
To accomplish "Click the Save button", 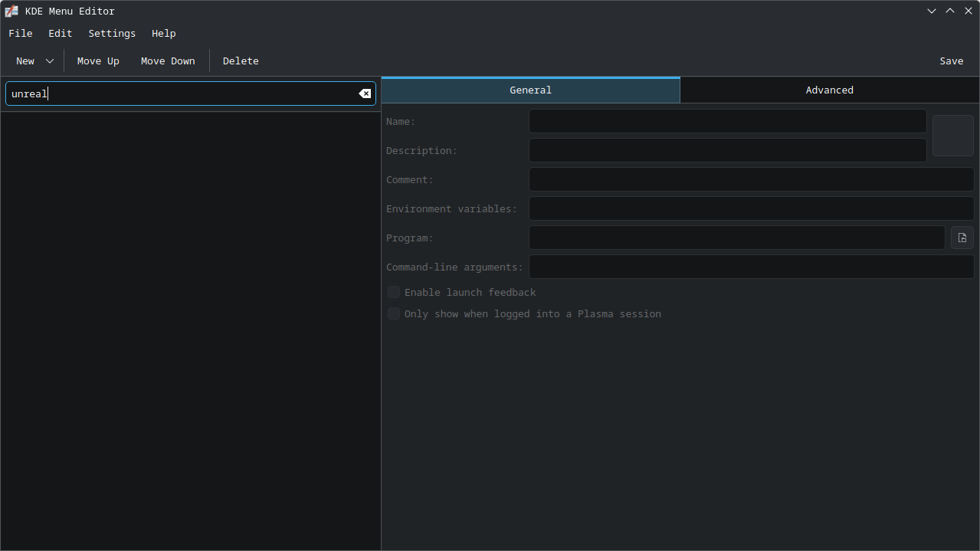I will point(952,61).
